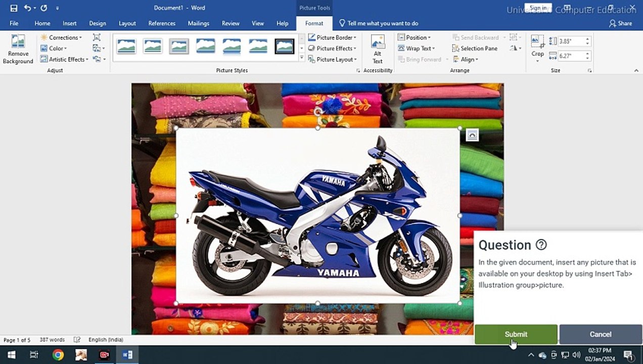This screenshot has height=364, width=643.
Task: Open the Size dialog launcher
Action: click(590, 71)
